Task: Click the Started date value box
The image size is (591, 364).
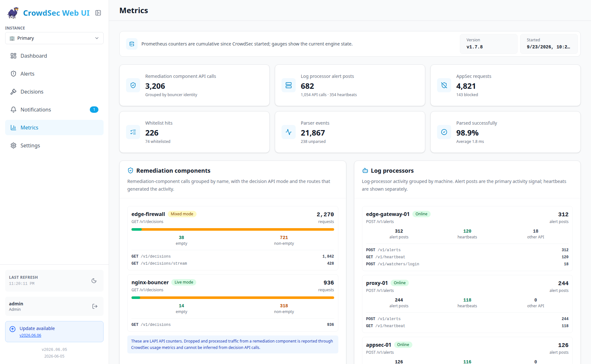Action: point(549,44)
